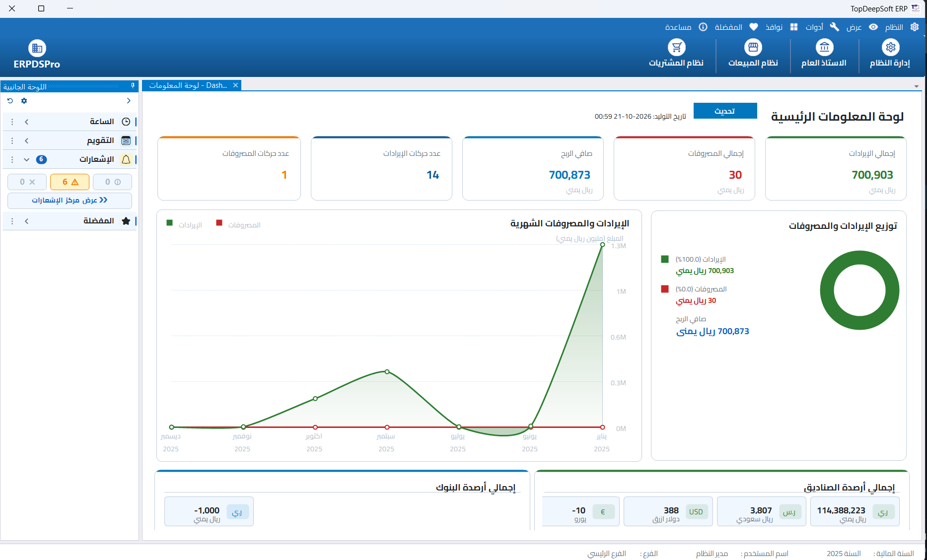Image resolution: width=927 pixels, height=560 pixels.
Task: Click the green donut chart ring
Action: click(827, 290)
